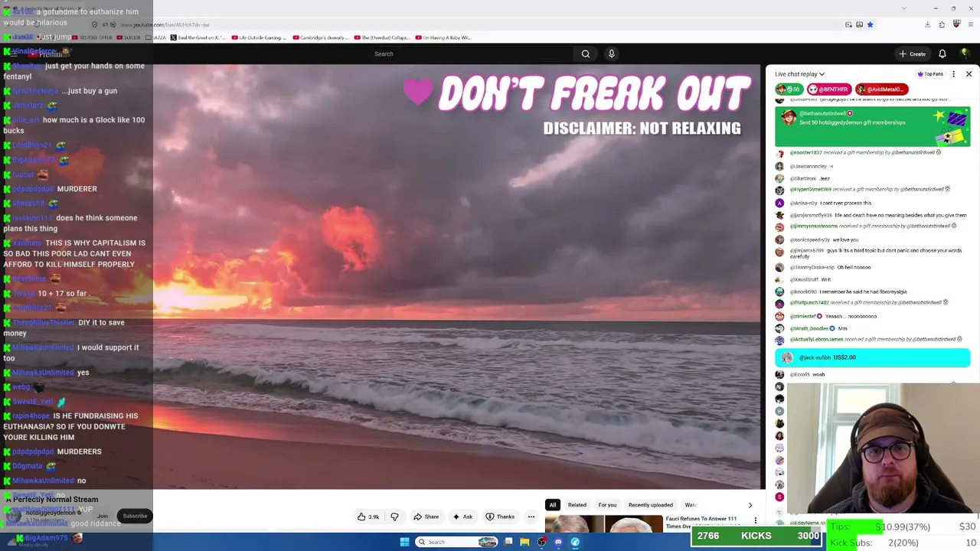Select the Recently uploaded filter chip
Image resolution: width=980 pixels, height=551 pixels.
click(651, 505)
